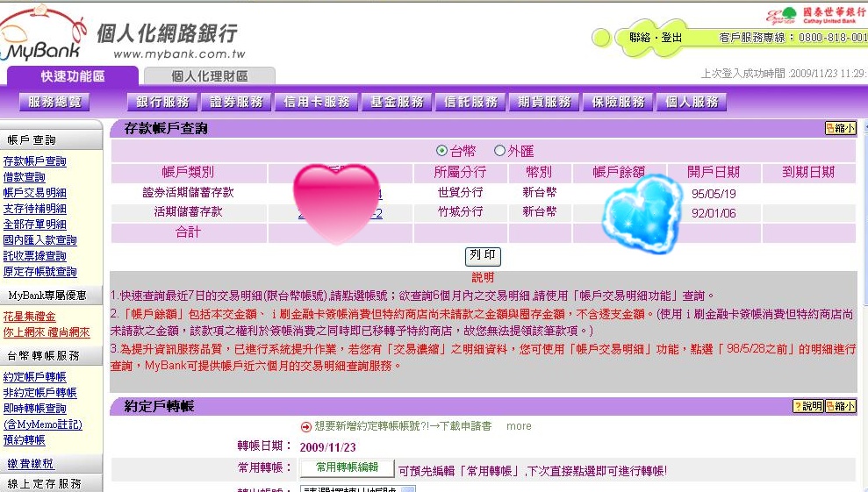Image resolution: width=868 pixels, height=492 pixels.
Task: Click the more link after 下載申請書
Action: (x=519, y=426)
